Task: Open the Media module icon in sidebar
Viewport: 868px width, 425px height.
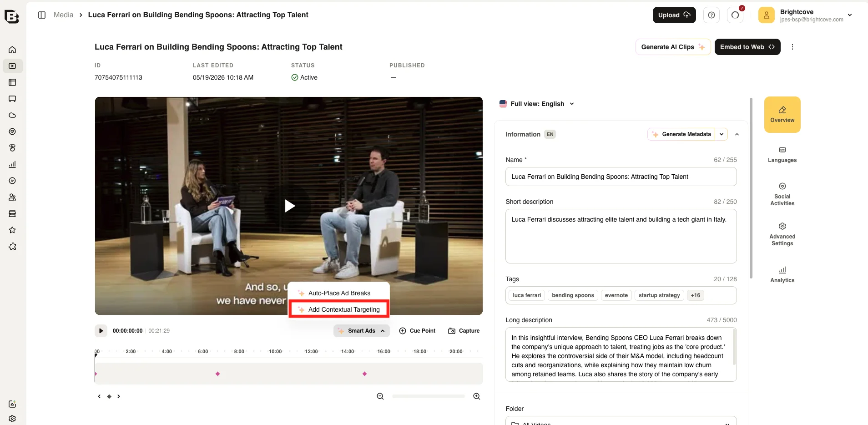Action: (12, 66)
